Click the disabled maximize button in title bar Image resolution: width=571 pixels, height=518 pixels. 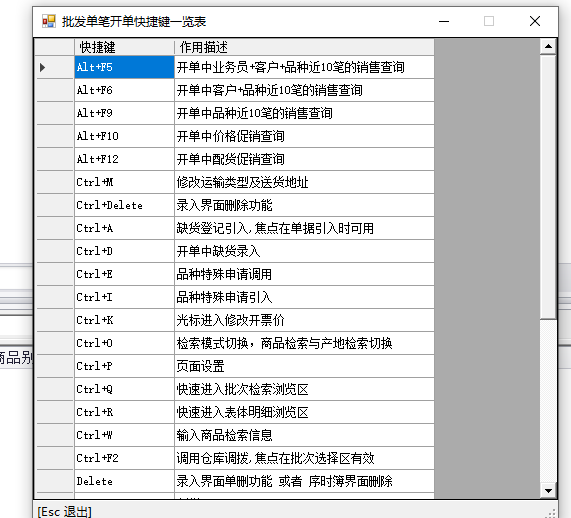pos(489,21)
